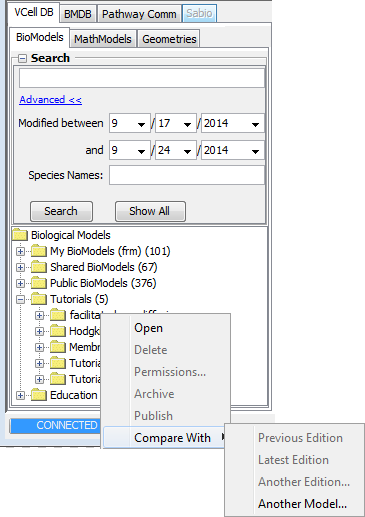Open the BMDB tab

click(78, 14)
